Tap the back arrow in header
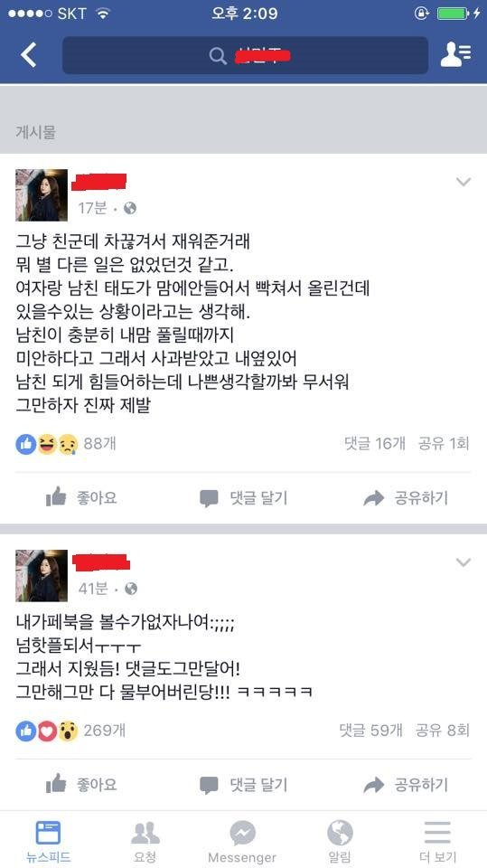 click(x=28, y=55)
